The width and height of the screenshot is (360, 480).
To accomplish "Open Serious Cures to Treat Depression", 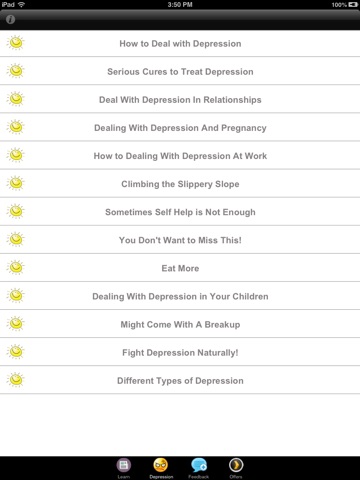I will pyautogui.click(x=180, y=71).
